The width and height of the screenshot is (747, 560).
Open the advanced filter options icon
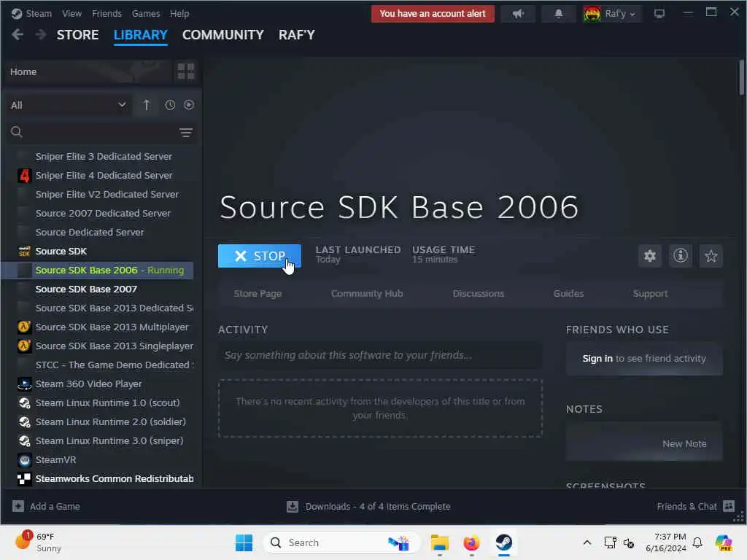pyautogui.click(x=186, y=133)
